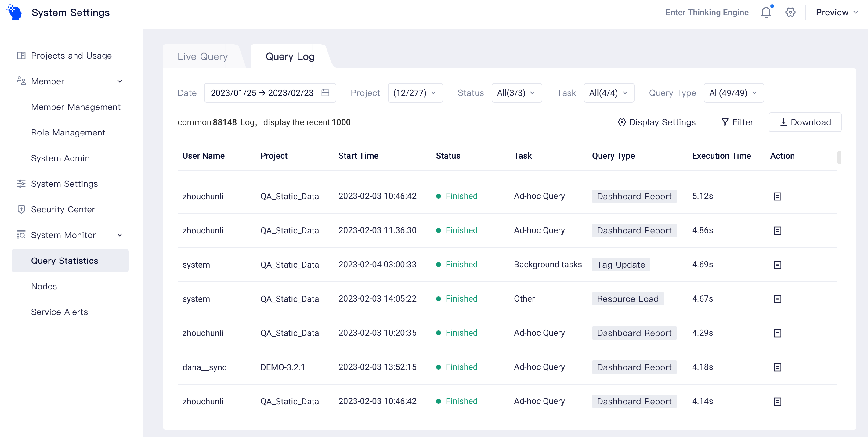Image resolution: width=868 pixels, height=437 pixels.
Task: View log details for the 4.14s query
Action: pos(777,402)
